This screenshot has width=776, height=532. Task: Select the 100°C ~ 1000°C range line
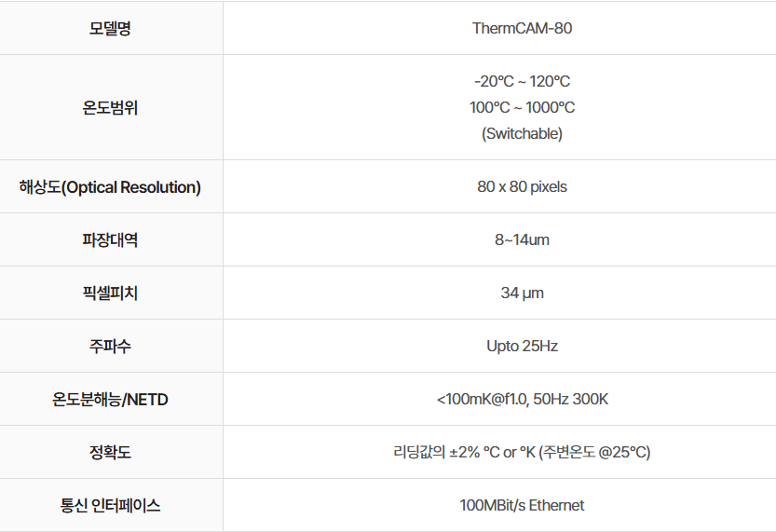522,107
